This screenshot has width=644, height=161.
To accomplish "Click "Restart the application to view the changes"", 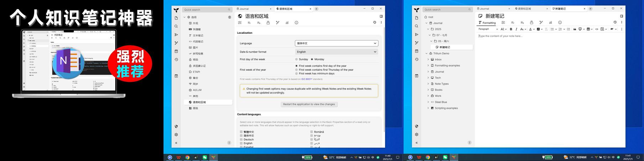I will pos(309,104).
